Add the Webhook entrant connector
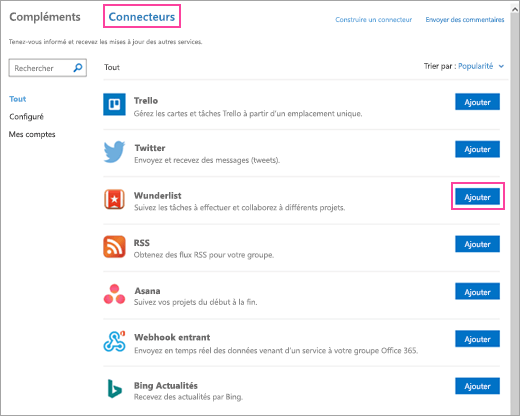The height and width of the screenshot is (416, 520). point(477,339)
